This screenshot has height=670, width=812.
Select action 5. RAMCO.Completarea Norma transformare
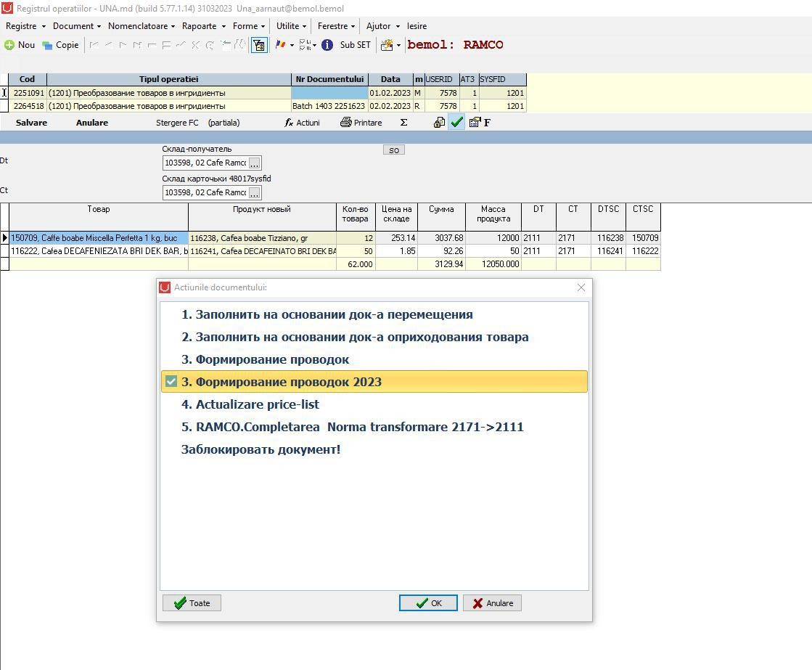374,427
